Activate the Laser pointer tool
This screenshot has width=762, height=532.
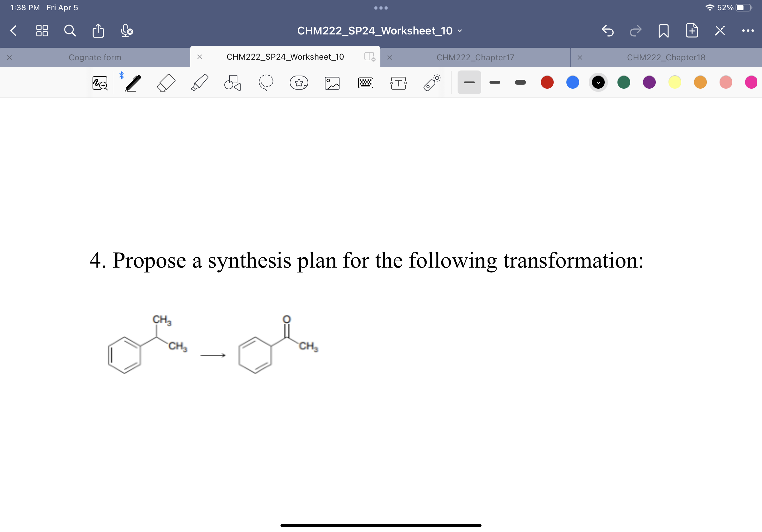[x=431, y=82]
